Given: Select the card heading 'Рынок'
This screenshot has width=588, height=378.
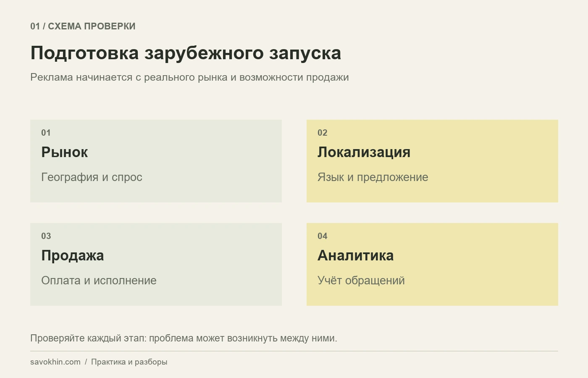Looking at the screenshot, I should tap(65, 152).
